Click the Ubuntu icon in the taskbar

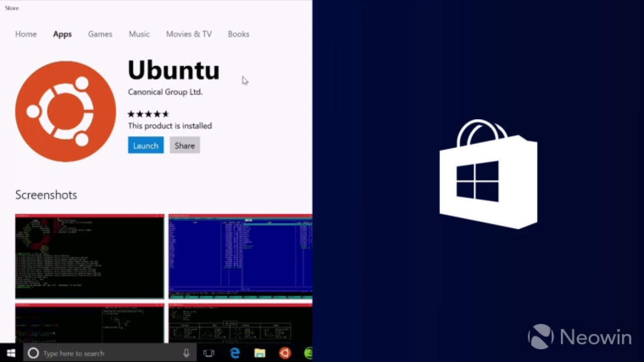(x=285, y=353)
